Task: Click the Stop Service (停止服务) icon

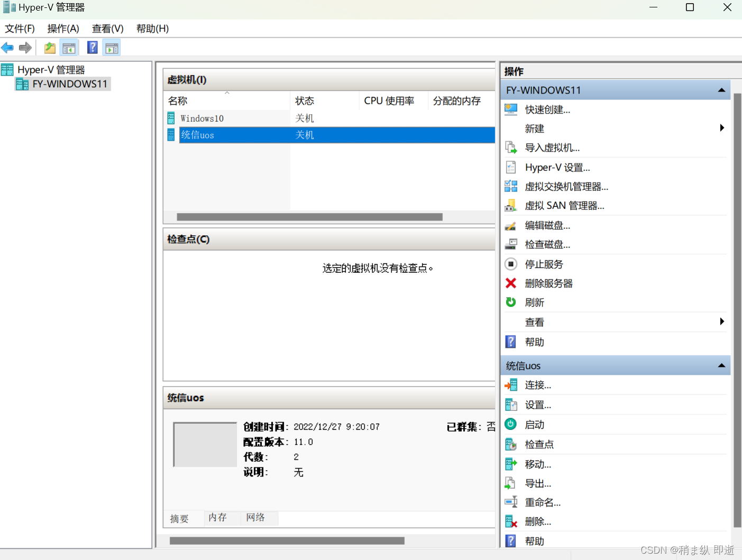Action: [x=511, y=264]
